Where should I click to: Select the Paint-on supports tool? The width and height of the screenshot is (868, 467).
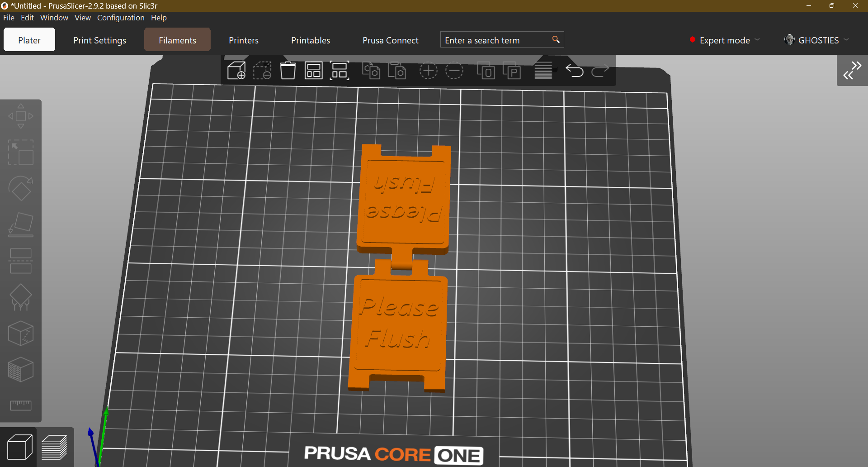coord(21,297)
